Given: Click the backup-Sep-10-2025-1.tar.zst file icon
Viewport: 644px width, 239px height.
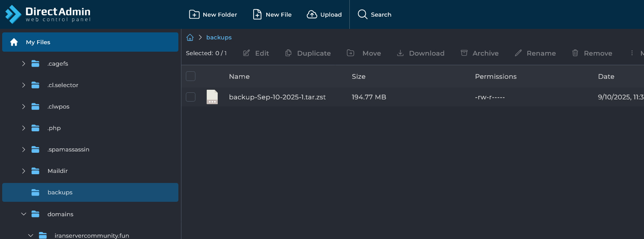Looking at the screenshot, I should (x=212, y=97).
